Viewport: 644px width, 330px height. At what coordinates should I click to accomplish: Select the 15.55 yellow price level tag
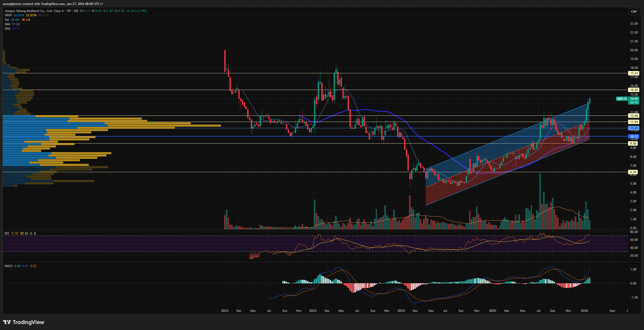tap(634, 90)
